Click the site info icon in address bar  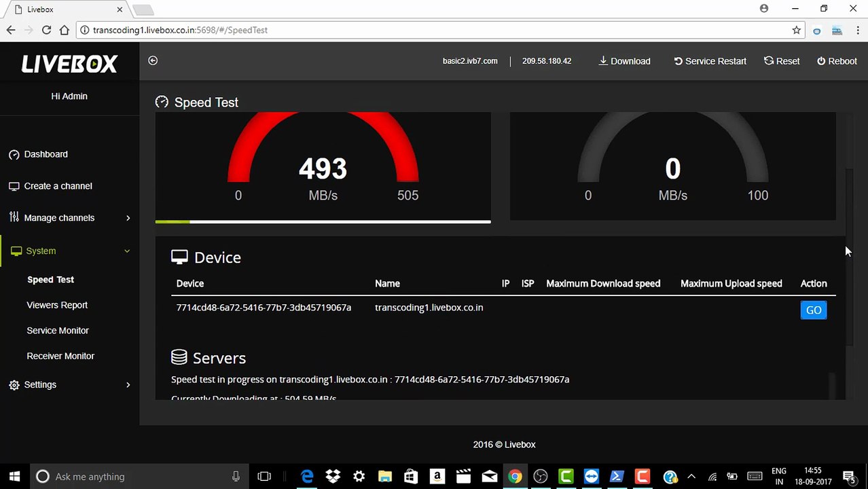(84, 30)
